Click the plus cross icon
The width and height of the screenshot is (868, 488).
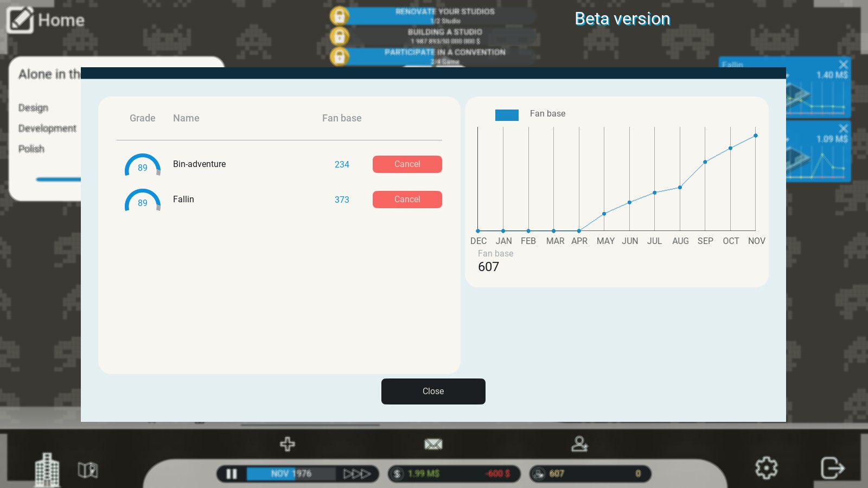pyautogui.click(x=288, y=444)
